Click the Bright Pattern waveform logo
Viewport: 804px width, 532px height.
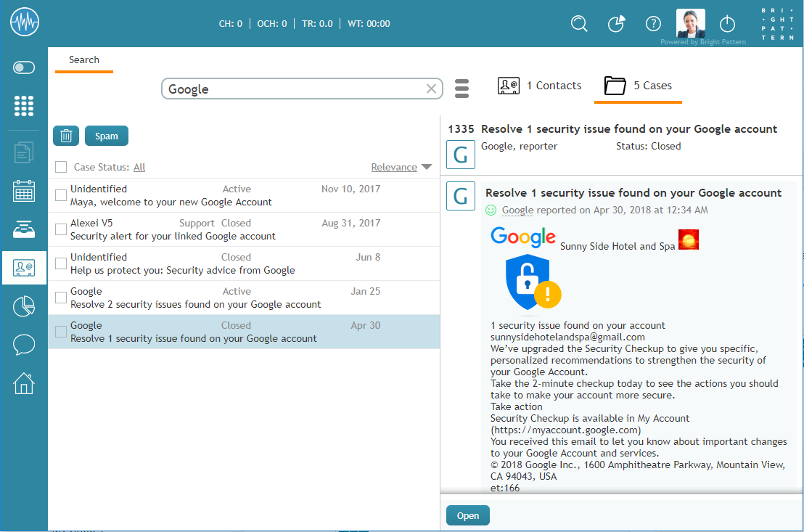point(25,22)
